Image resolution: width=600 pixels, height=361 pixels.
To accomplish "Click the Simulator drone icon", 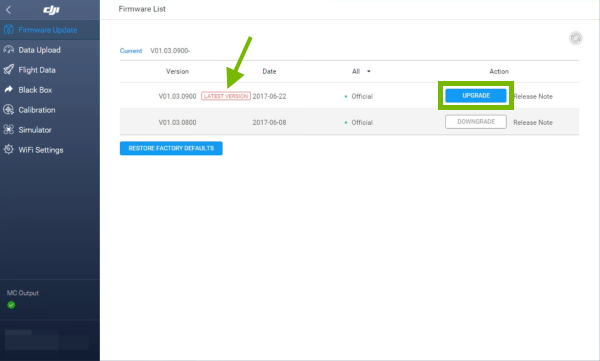I will pyautogui.click(x=8, y=129).
